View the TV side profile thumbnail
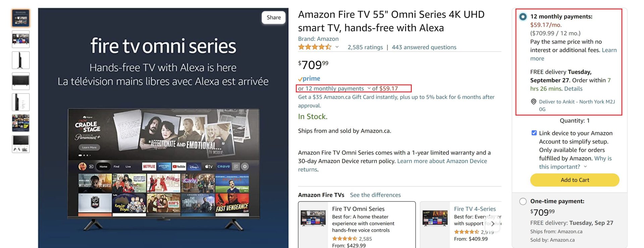This screenshot has height=248, width=644. pos(21,60)
